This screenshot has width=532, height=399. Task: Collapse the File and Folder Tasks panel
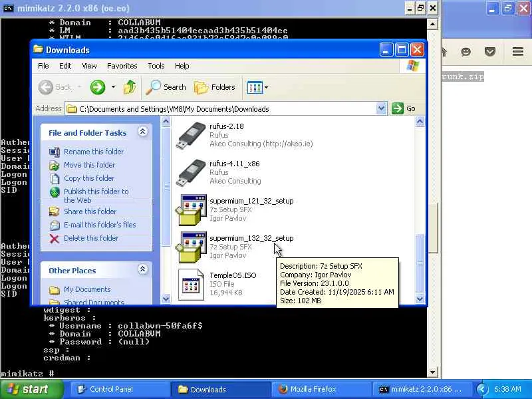(x=143, y=132)
